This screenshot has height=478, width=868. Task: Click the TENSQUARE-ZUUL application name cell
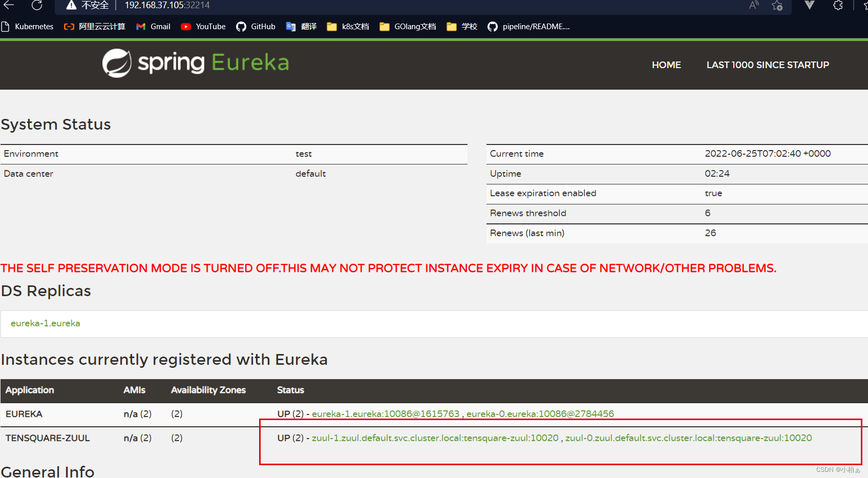tap(48, 438)
